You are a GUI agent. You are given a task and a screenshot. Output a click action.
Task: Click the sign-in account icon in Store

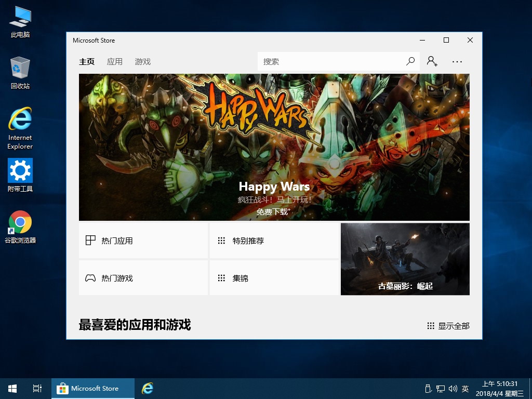tap(432, 61)
